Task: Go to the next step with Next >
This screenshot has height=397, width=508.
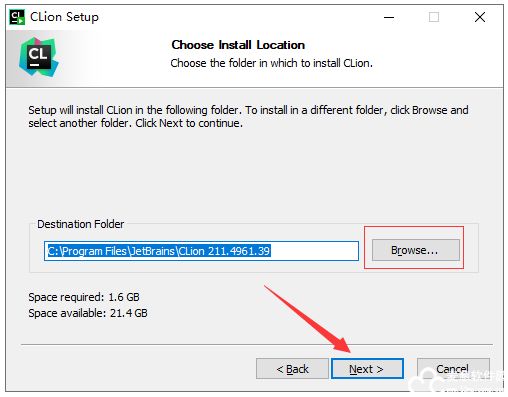Action: [x=367, y=369]
